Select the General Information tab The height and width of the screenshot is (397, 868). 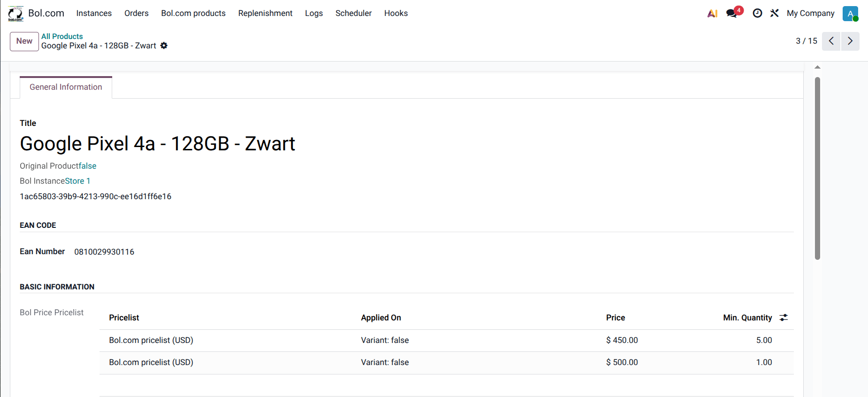66,87
